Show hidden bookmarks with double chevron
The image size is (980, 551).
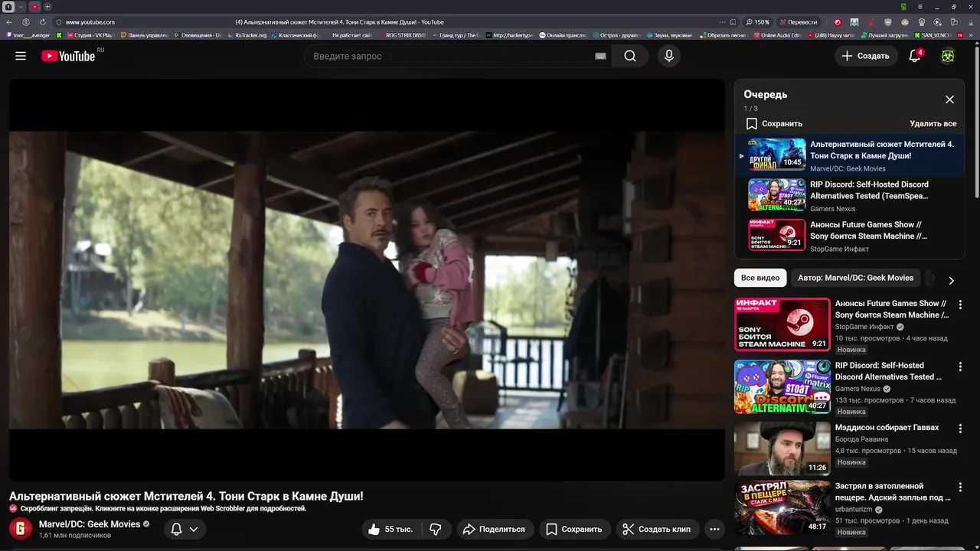970,35
